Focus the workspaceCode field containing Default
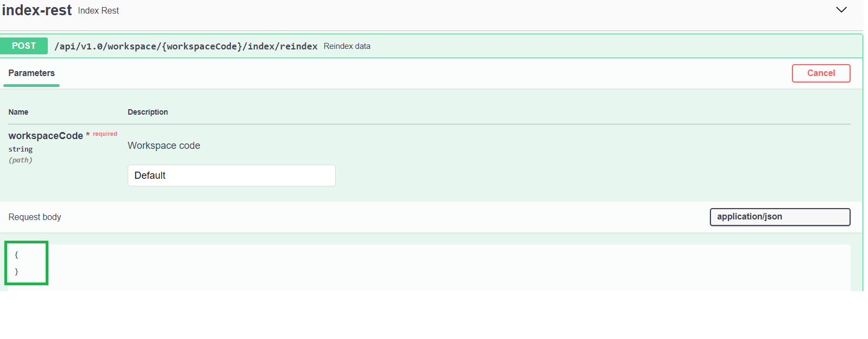The image size is (868, 339). point(231,175)
